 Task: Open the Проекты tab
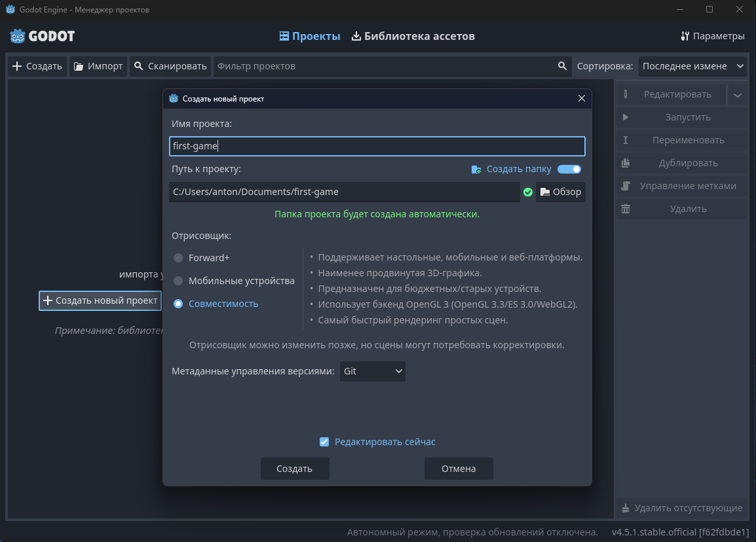pos(310,36)
